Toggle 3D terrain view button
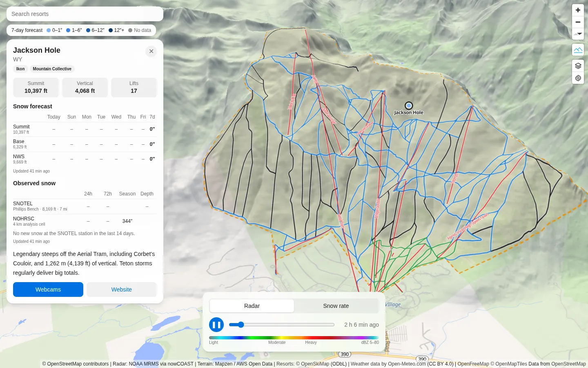This screenshot has height=368, width=588. point(578,50)
